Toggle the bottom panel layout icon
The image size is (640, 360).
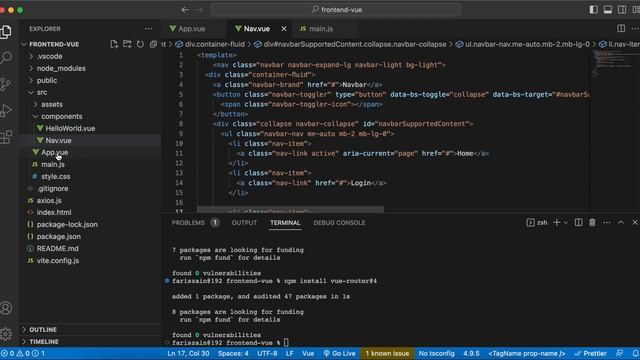(x=608, y=10)
